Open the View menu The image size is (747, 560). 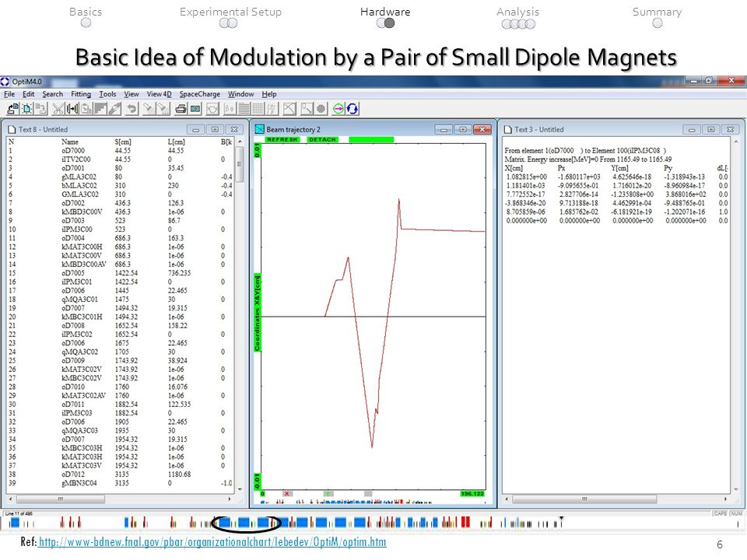(132, 94)
